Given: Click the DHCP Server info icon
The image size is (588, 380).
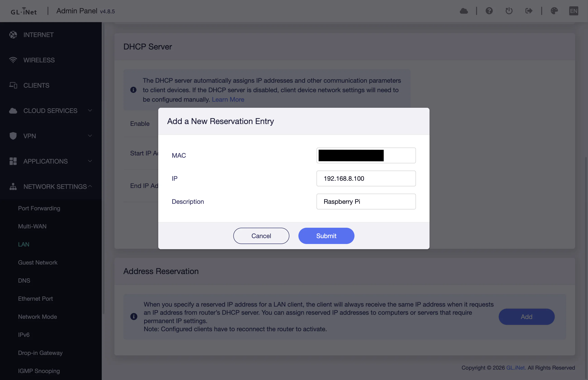Looking at the screenshot, I should 133,90.
